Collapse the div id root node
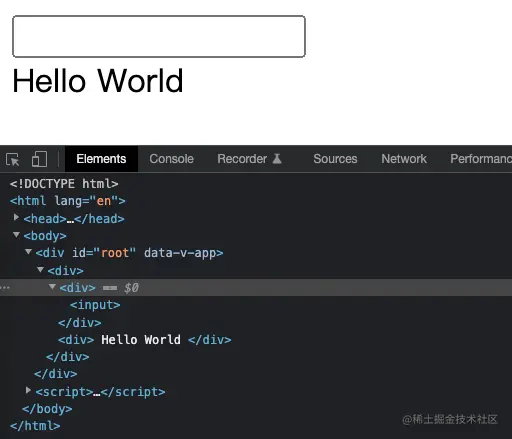Screen dimensions: 512x439 [28, 252]
